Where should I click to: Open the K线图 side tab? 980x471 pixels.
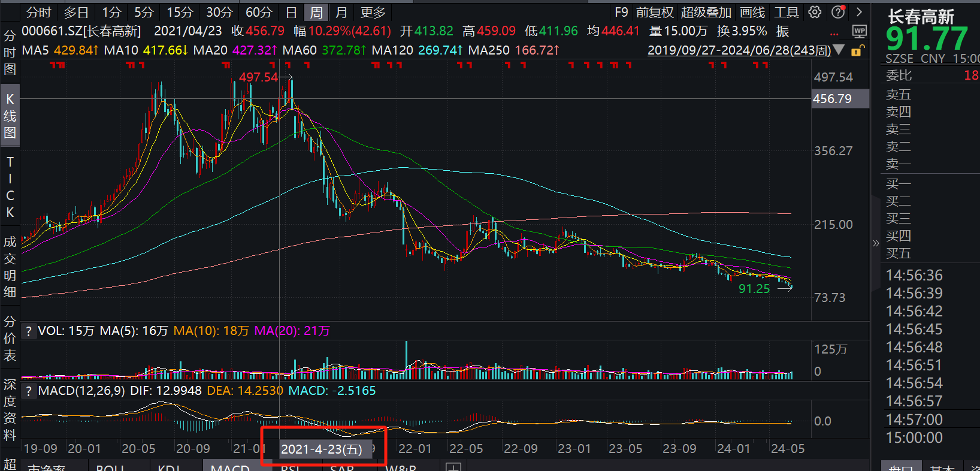[10, 116]
